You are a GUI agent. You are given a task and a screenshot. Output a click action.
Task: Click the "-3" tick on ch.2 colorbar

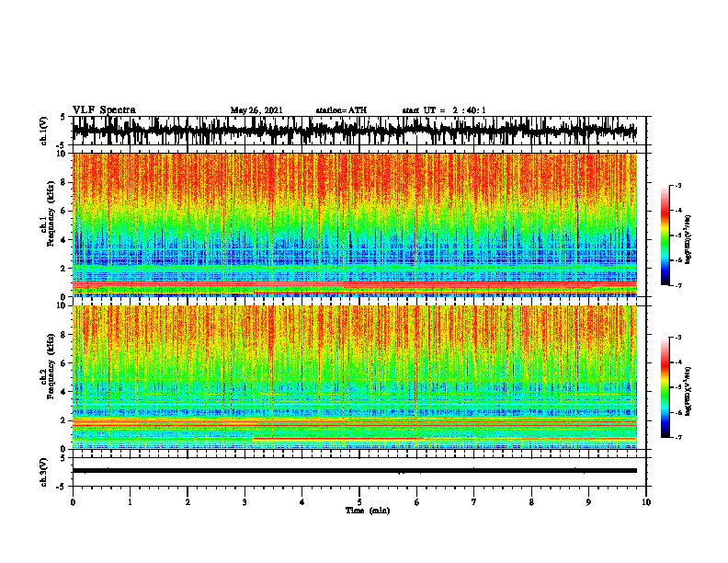678,338
